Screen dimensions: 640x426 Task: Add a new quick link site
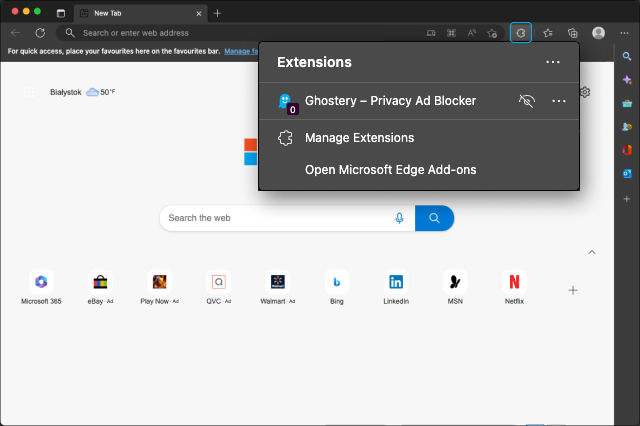(x=573, y=290)
